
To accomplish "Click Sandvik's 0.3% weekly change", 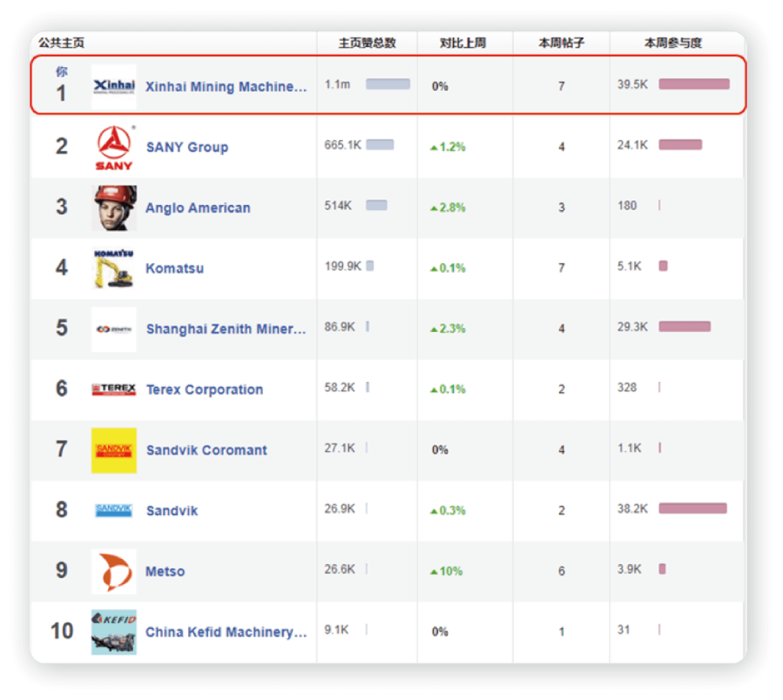I will (x=448, y=510).
